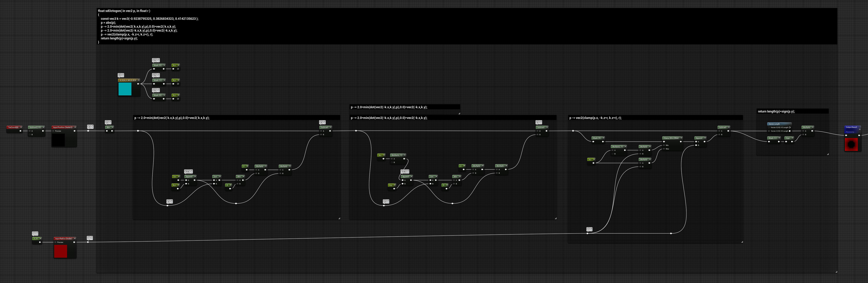Screen dimensions: 868x283
Task: Click the Vector 2 (V2) input pin on VectorLength
Action: pyautogui.click(x=769, y=131)
